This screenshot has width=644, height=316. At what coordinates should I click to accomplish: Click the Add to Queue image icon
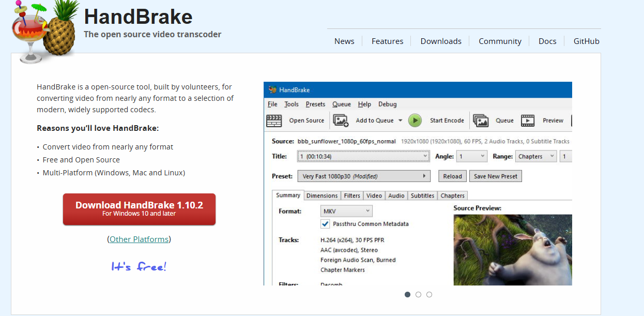click(341, 121)
